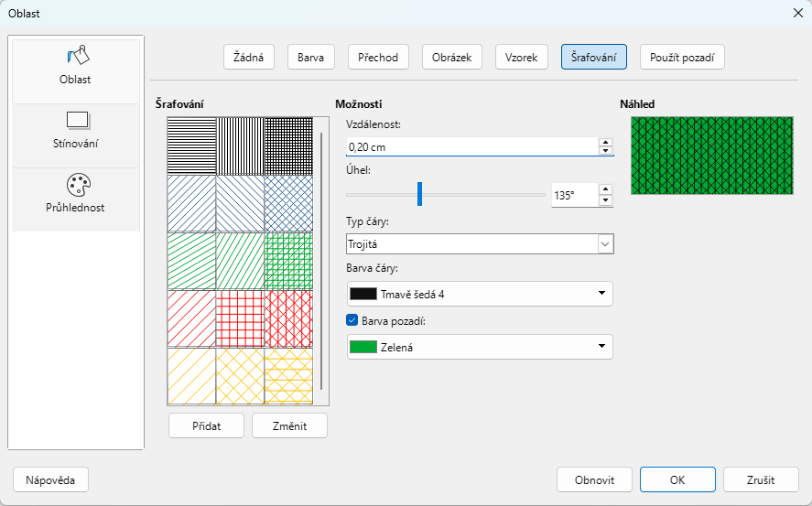Click the Přidat button

(207, 425)
